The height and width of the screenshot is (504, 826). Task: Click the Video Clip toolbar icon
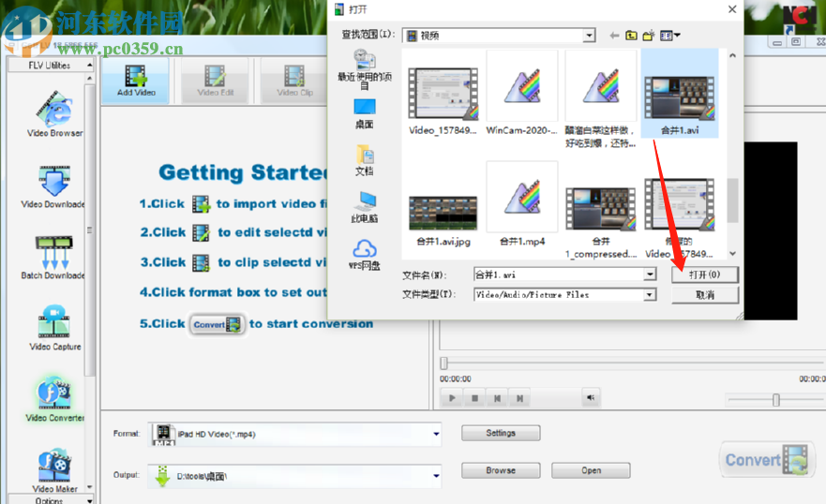(x=294, y=81)
